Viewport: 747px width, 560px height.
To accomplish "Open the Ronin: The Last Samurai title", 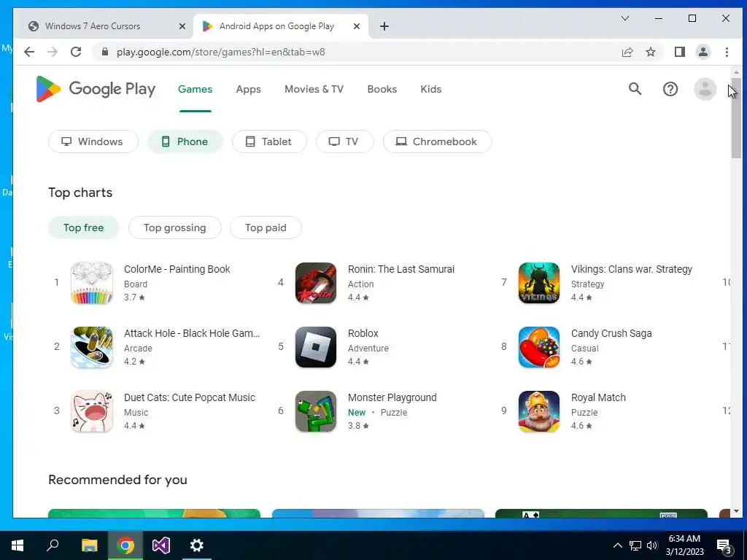I will pyautogui.click(x=401, y=269).
